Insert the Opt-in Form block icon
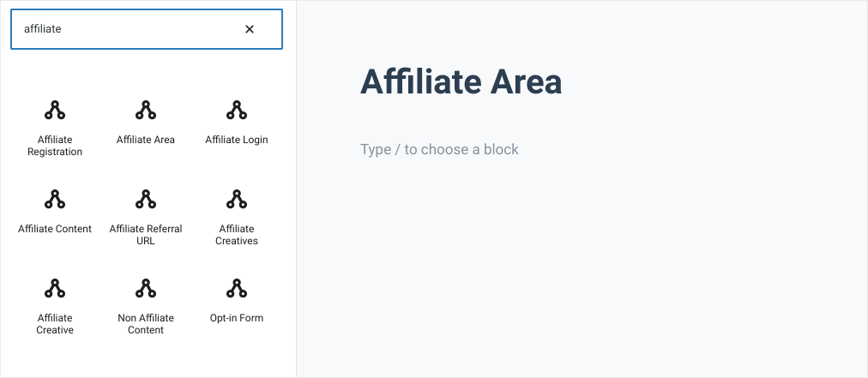 coord(237,288)
